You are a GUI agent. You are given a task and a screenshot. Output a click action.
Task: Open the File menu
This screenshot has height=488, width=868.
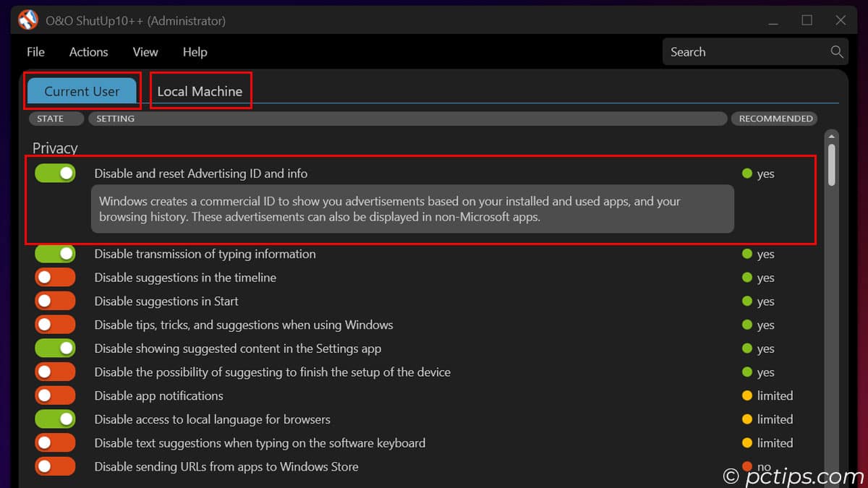coord(35,52)
